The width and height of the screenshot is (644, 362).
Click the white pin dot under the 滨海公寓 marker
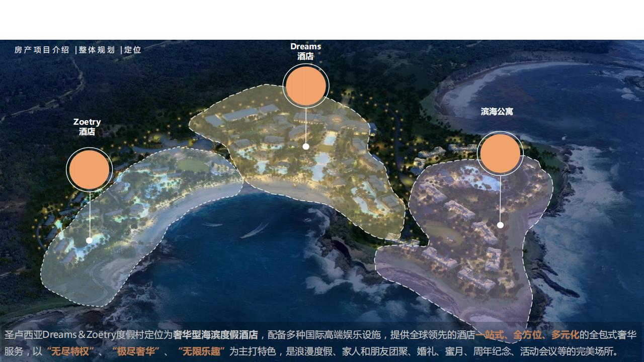500,225
